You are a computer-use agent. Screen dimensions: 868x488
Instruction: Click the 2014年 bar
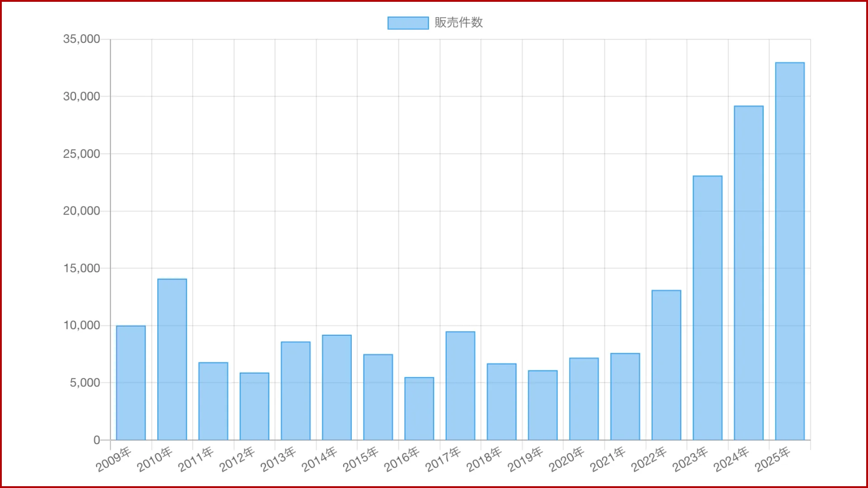click(x=337, y=387)
